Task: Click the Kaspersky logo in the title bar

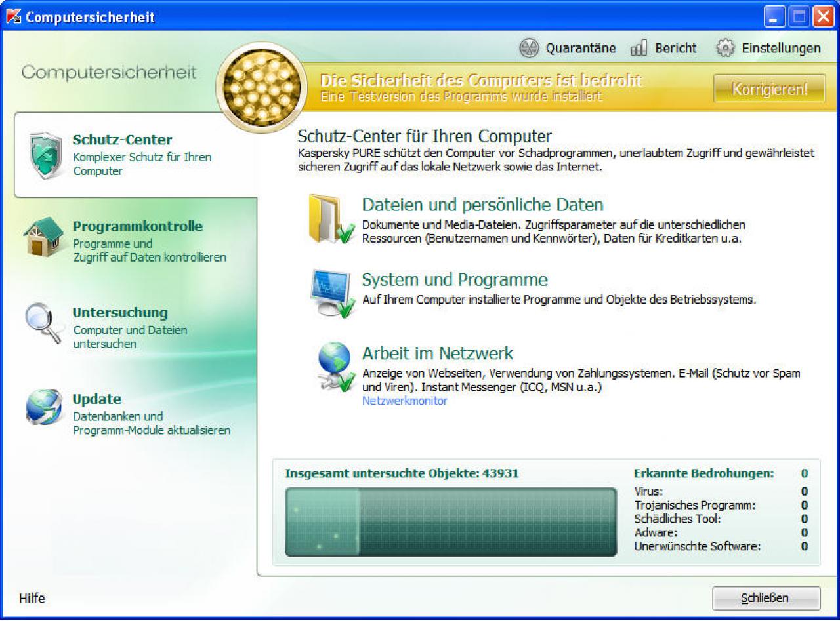Action: [13, 16]
